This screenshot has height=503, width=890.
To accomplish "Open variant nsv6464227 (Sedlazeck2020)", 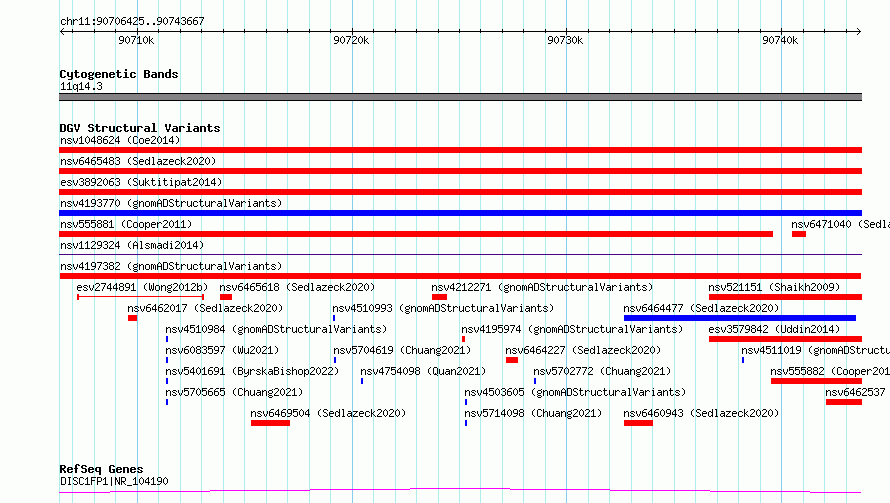I will tap(583, 350).
